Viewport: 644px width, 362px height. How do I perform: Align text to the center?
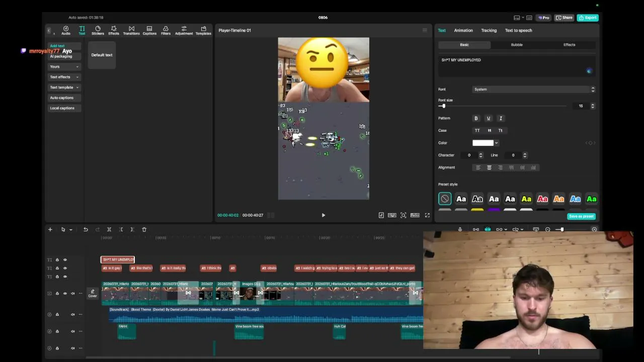point(489,167)
